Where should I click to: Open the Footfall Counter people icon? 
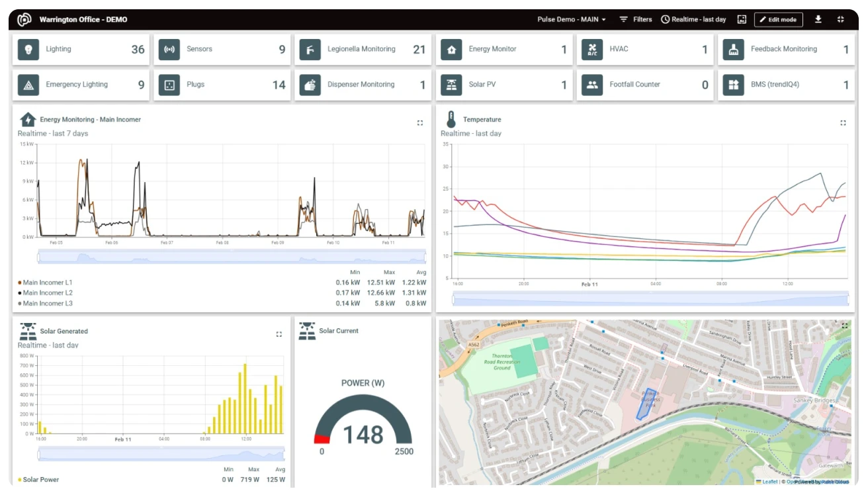pos(592,85)
